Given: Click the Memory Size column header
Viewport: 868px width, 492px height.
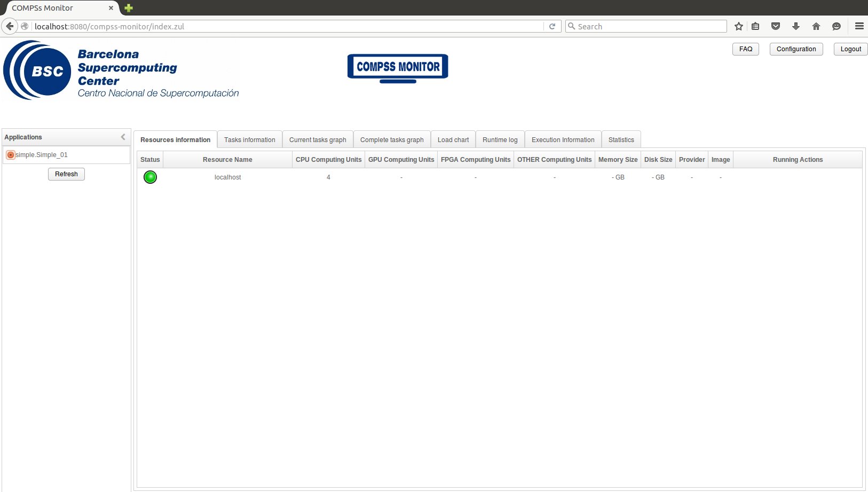Looking at the screenshot, I should coord(618,160).
